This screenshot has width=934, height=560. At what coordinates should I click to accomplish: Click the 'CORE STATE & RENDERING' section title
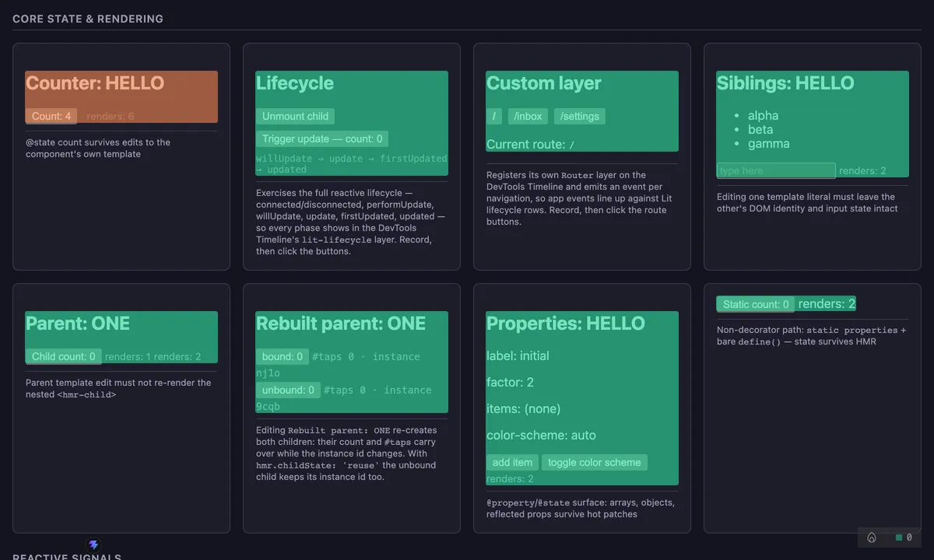88,19
